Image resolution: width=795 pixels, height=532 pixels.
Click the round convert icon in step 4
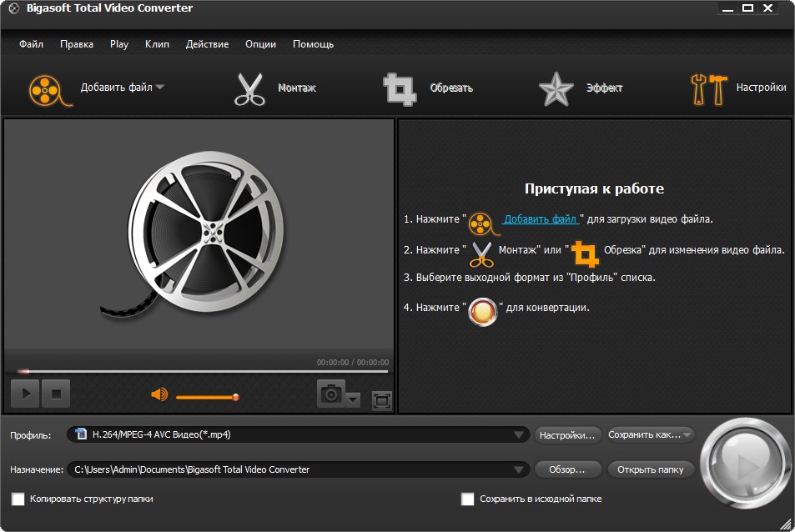[482, 312]
